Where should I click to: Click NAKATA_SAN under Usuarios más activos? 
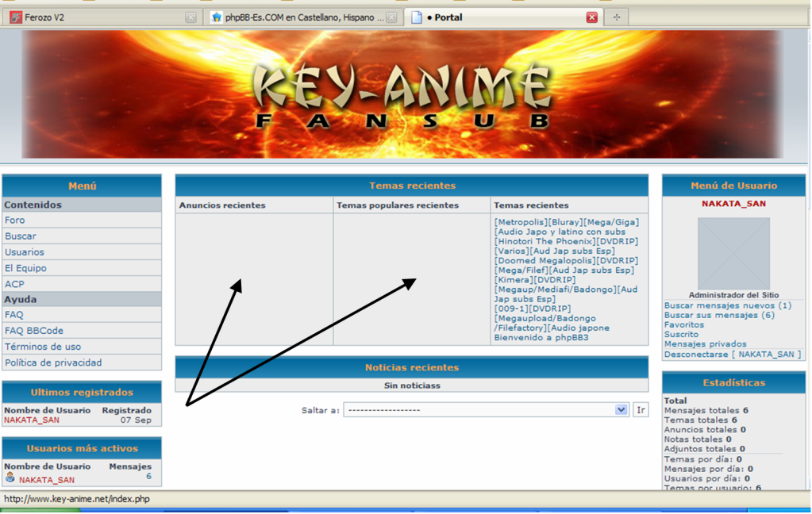(x=47, y=480)
